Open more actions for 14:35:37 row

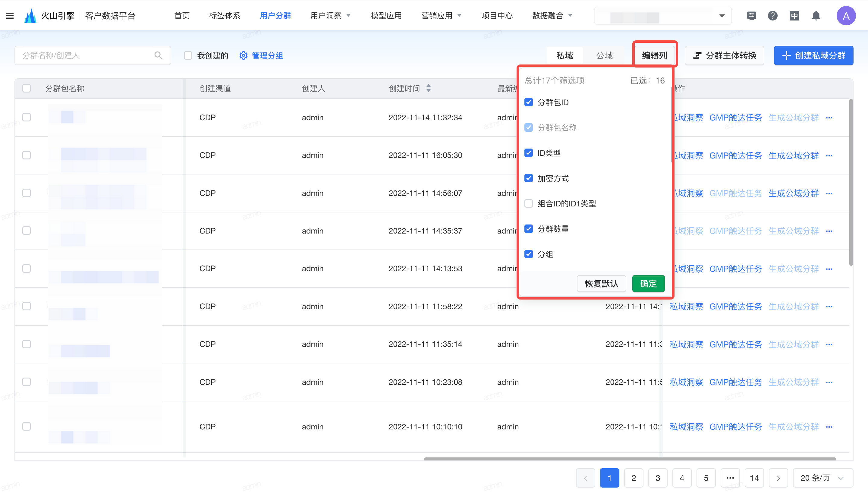(x=829, y=231)
